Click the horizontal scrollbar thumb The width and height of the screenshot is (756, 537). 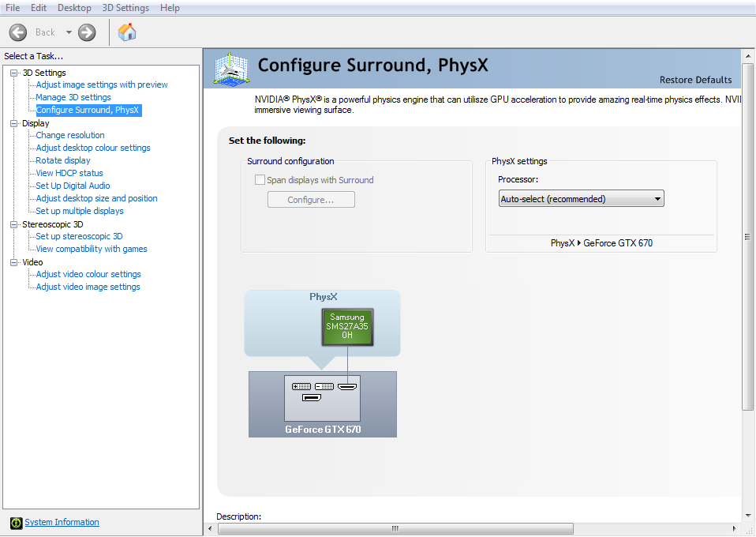395,529
